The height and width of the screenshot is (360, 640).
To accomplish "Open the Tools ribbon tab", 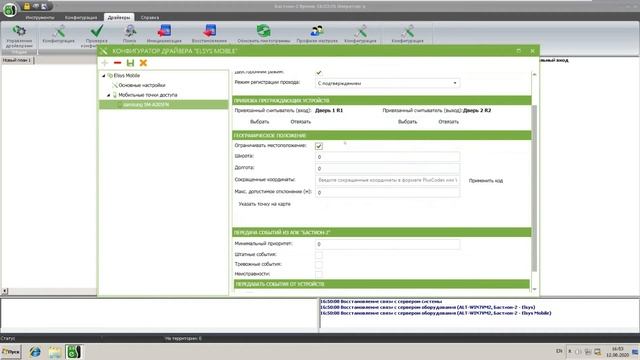I will (40, 18).
